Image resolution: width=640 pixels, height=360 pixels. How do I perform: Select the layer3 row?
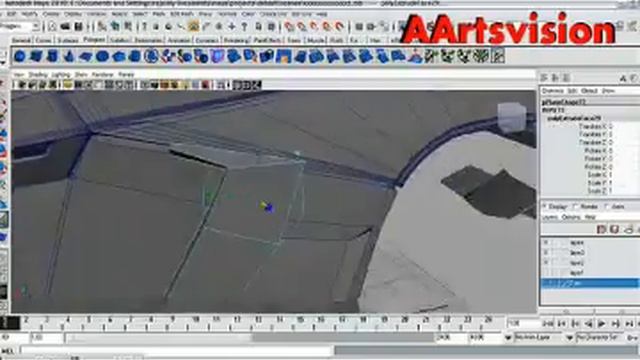pos(589,253)
